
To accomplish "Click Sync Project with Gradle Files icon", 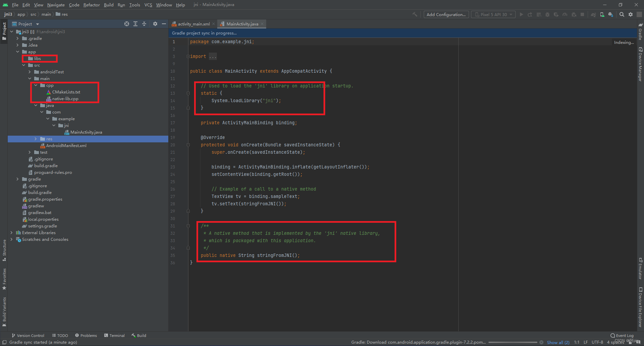I will [593, 14].
